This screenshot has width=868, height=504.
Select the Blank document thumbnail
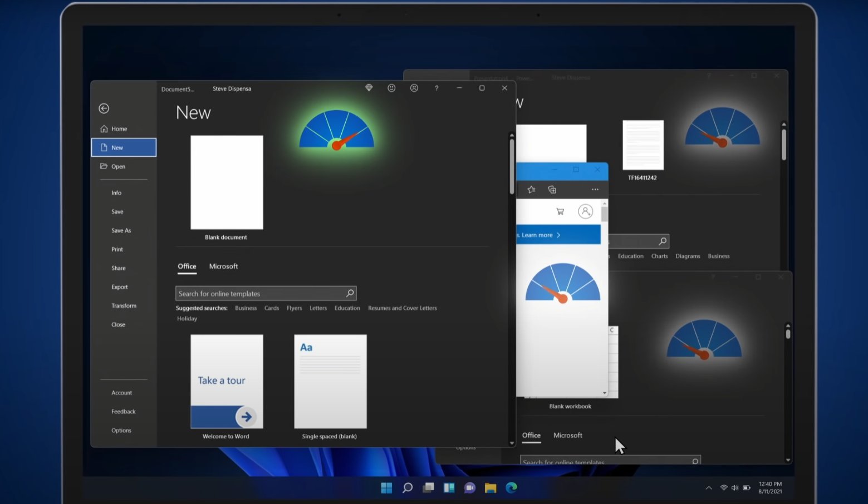click(227, 182)
